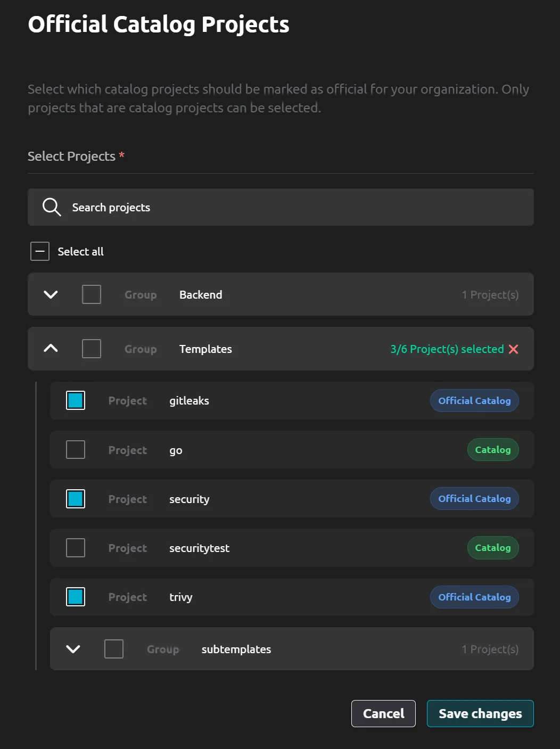Clear Templates selection with the red X
This screenshot has height=749, width=560.
coord(513,349)
